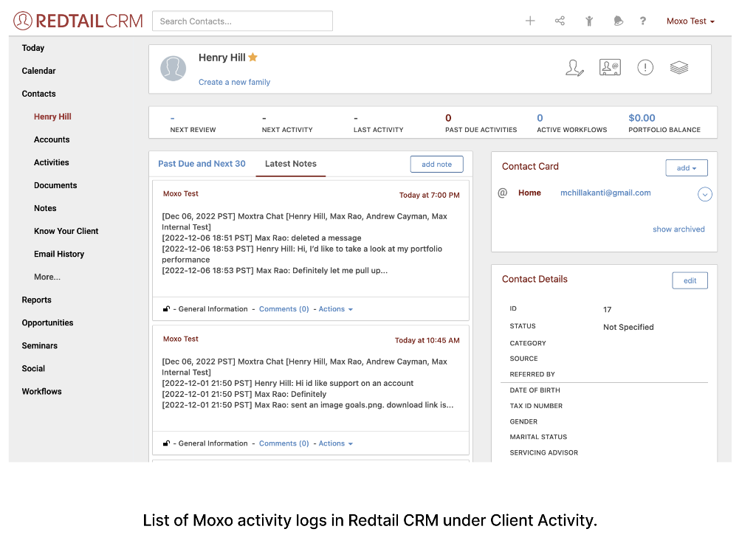Viewport: 756px width, 546px height.
Task: Click the Past Due Activities count
Action: coord(448,118)
